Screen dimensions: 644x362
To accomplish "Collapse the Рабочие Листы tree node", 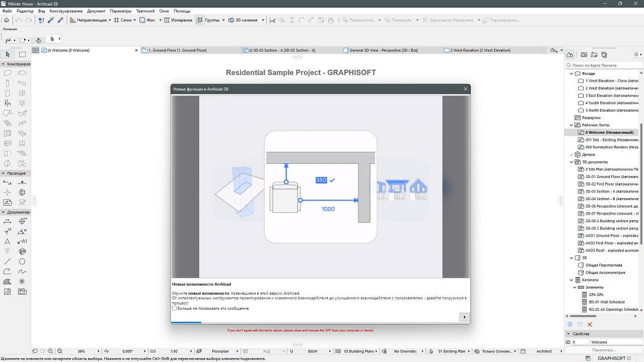I will coord(572,125).
